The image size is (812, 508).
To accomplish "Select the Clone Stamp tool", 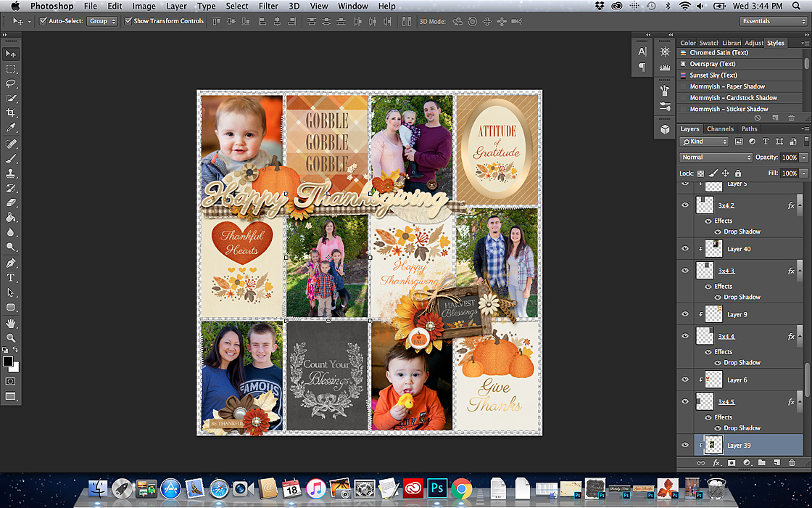I will 10,173.
